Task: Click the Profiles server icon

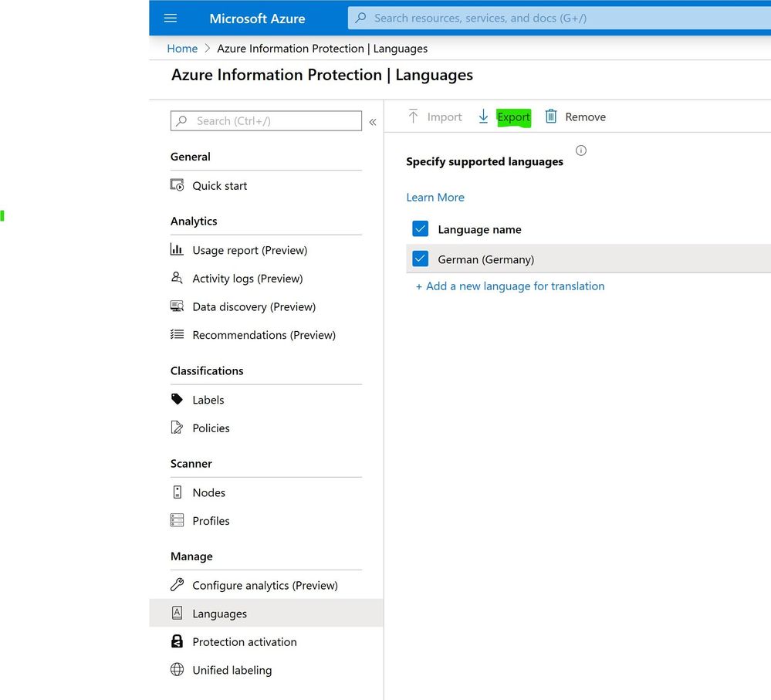Action: pos(177,520)
